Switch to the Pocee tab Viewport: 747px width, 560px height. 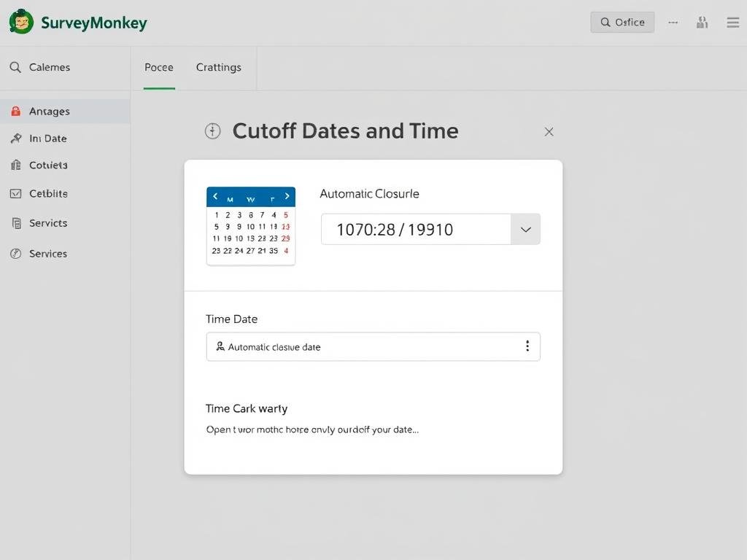pos(158,67)
